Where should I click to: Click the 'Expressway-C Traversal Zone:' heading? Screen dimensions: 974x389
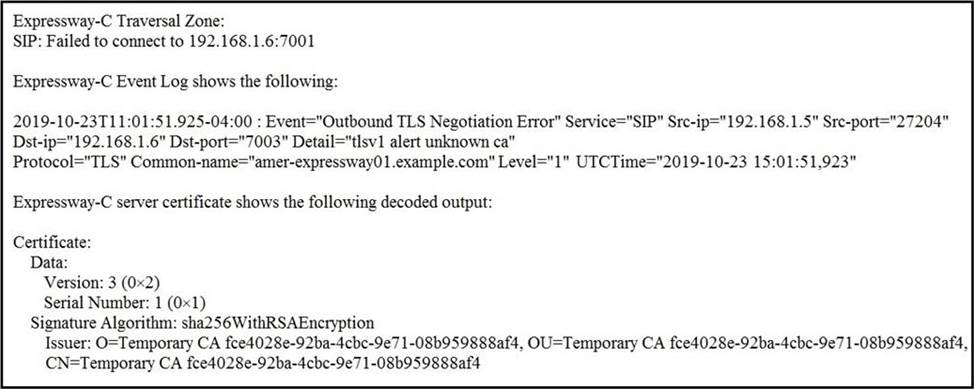(x=119, y=21)
